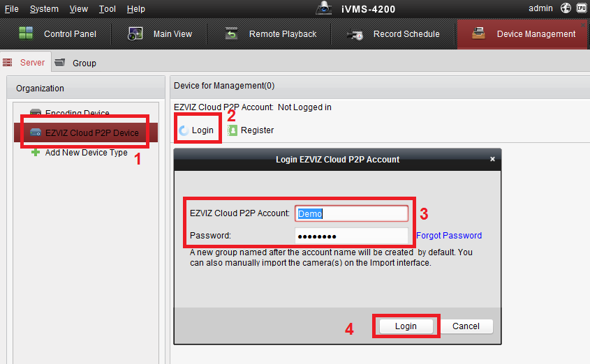The image size is (590, 364).
Task: Click the Forgot Password link
Action: click(449, 236)
